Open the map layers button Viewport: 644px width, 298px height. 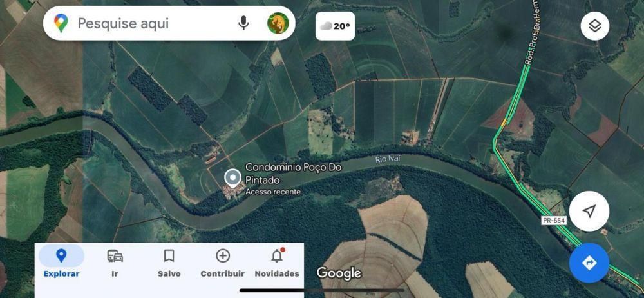(x=594, y=26)
